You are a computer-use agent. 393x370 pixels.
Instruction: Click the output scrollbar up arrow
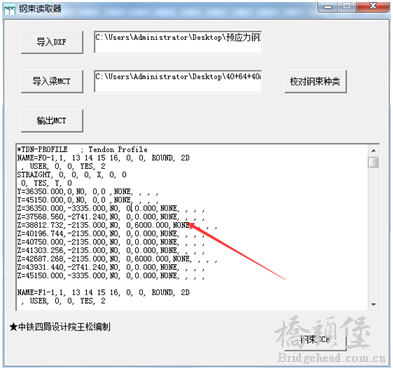pos(373,151)
